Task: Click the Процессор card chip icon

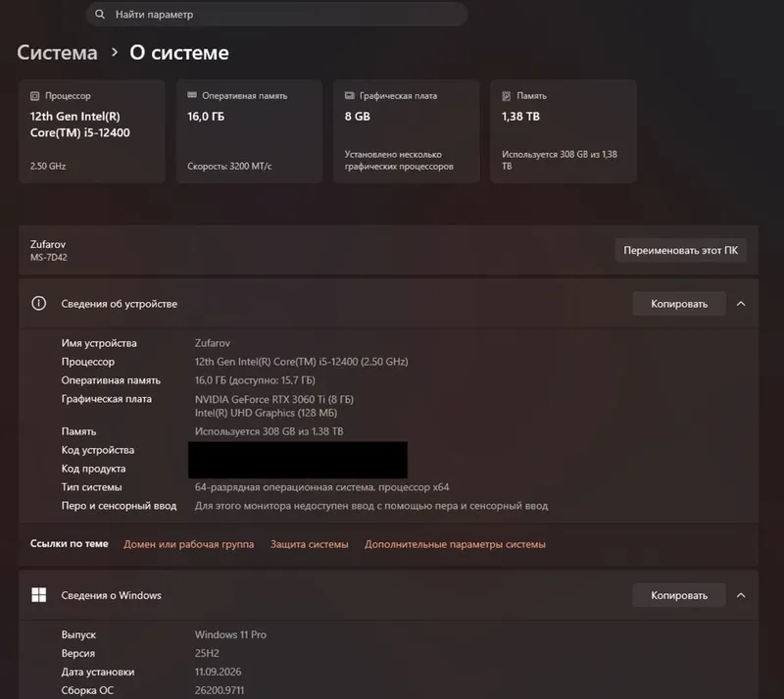Action: 34,96
